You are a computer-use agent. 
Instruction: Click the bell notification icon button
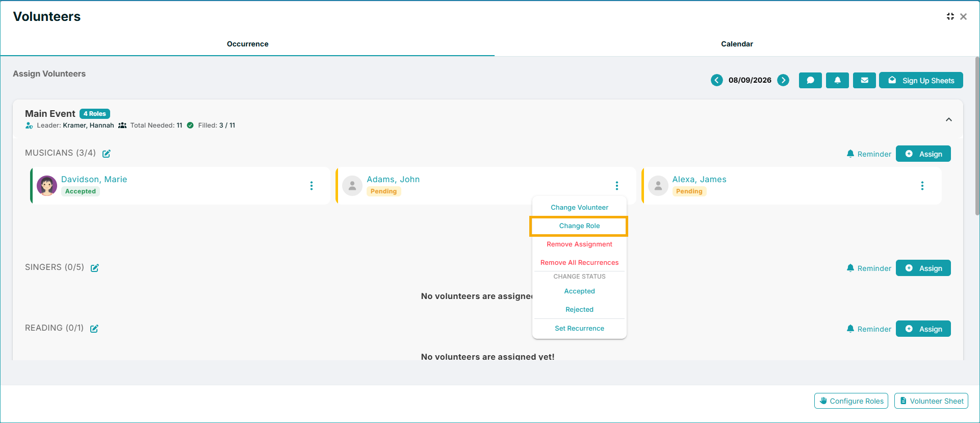(x=837, y=80)
